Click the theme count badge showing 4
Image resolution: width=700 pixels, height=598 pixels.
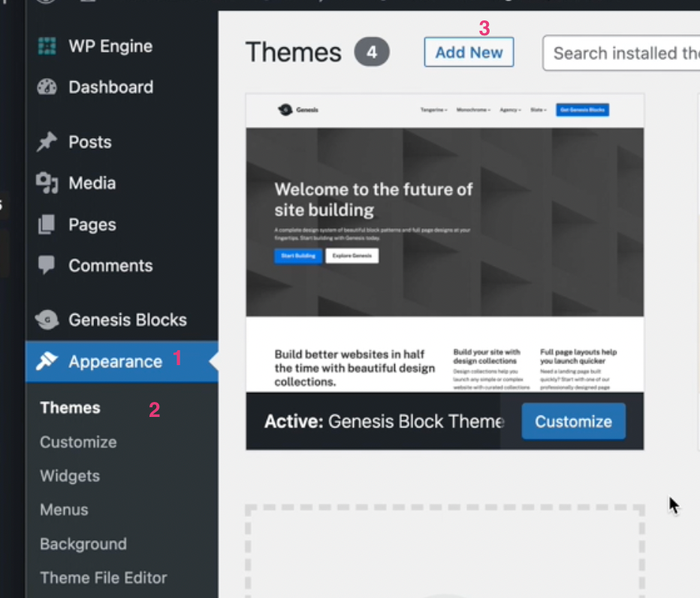click(x=372, y=52)
